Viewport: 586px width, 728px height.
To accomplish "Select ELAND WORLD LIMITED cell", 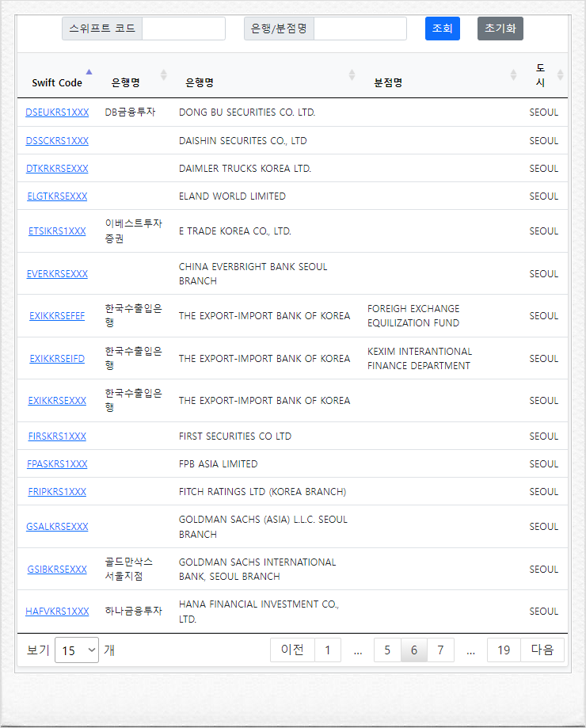I will click(233, 196).
